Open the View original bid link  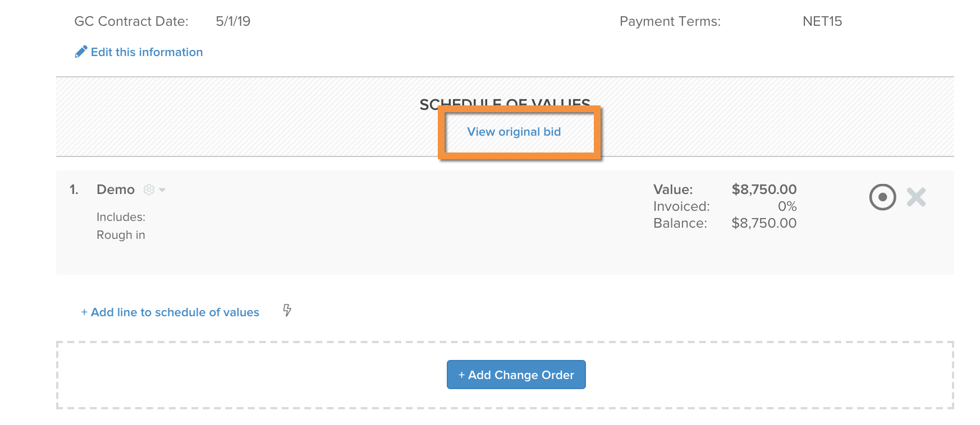point(514,132)
